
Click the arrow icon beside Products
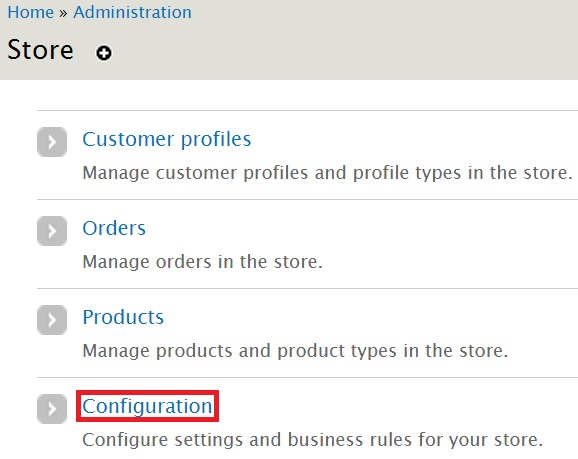click(52, 320)
